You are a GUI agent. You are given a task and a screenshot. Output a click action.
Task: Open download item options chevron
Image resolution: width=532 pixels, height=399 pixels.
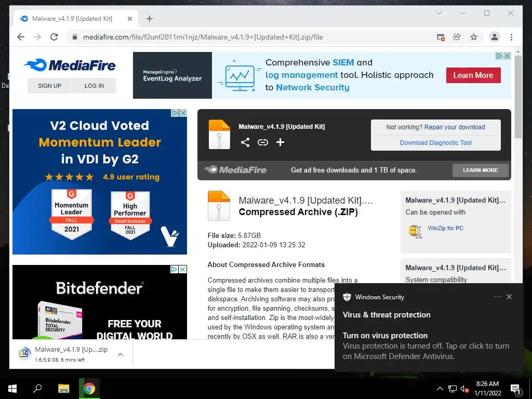click(x=121, y=354)
